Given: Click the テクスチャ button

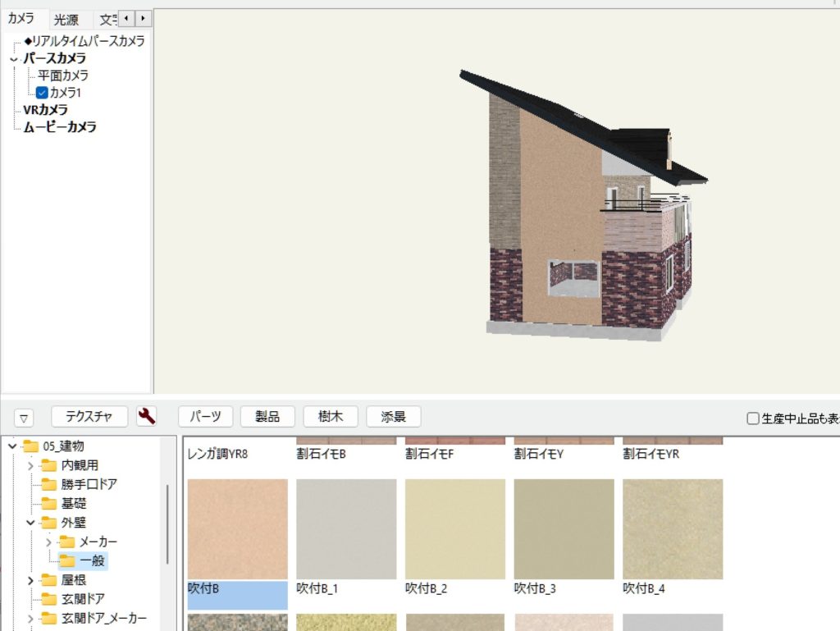Looking at the screenshot, I should tap(89, 417).
